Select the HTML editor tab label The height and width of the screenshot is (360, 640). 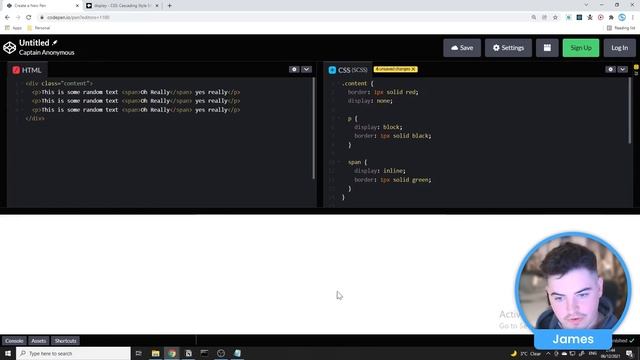[x=27, y=70]
